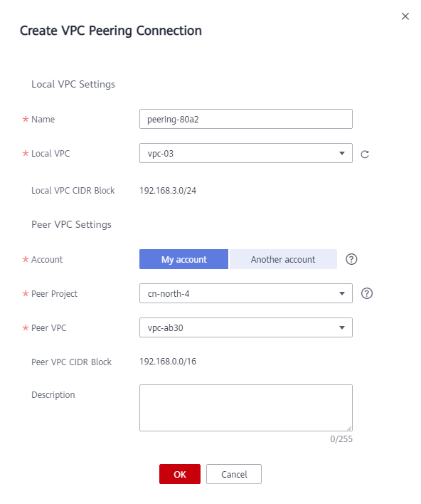Click the Create VPC Peering Connection title
This screenshot has height=504, width=421.
111,31
